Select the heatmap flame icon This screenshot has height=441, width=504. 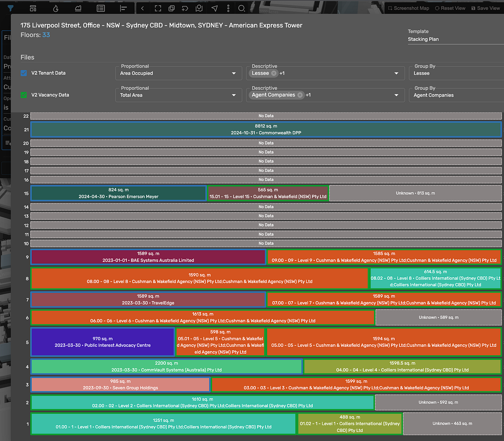point(55,8)
